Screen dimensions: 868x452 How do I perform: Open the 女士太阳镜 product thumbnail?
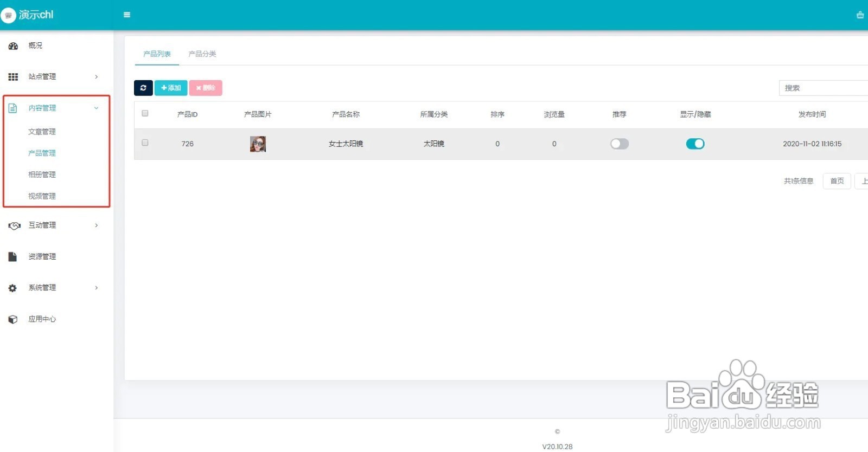coord(258,144)
